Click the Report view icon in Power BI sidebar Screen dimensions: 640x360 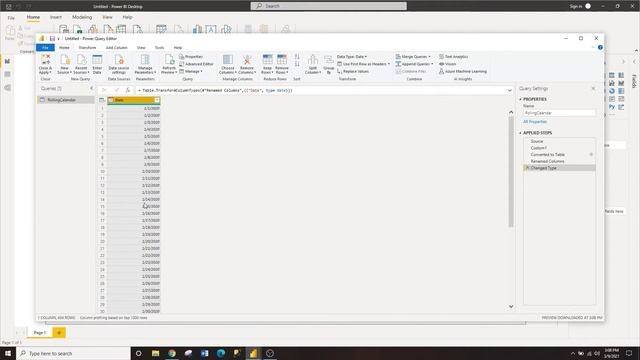(x=7, y=61)
